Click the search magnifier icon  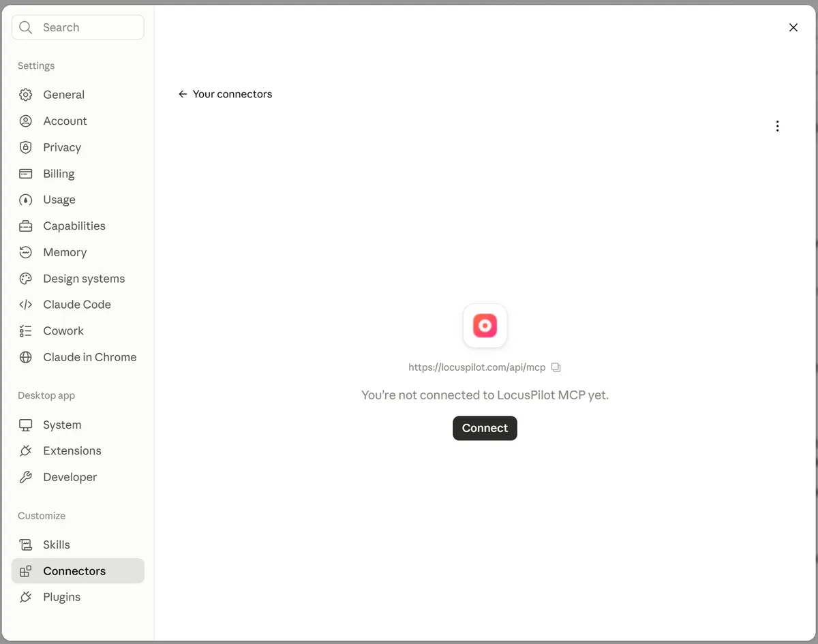pyautogui.click(x=26, y=27)
